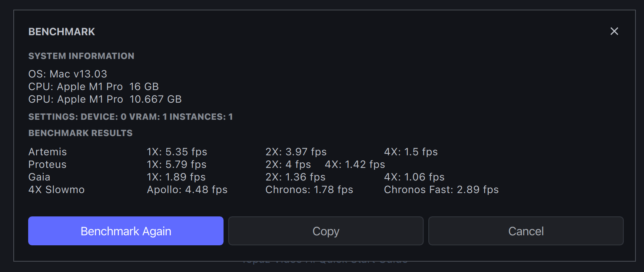This screenshot has height=272, width=644.
Task: Click the Gaia 2X: 1.36 fps result
Action: coord(295,177)
